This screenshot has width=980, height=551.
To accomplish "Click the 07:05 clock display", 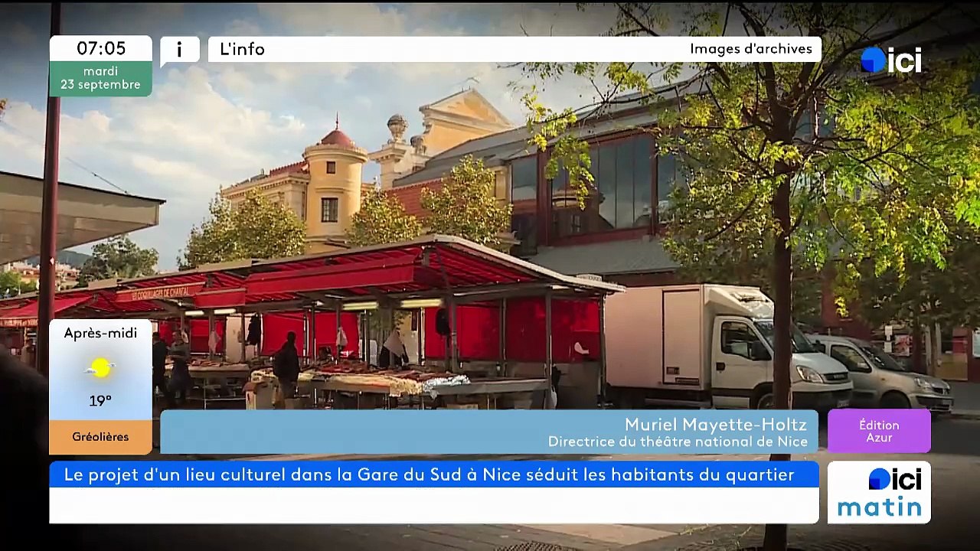I will coord(101,48).
